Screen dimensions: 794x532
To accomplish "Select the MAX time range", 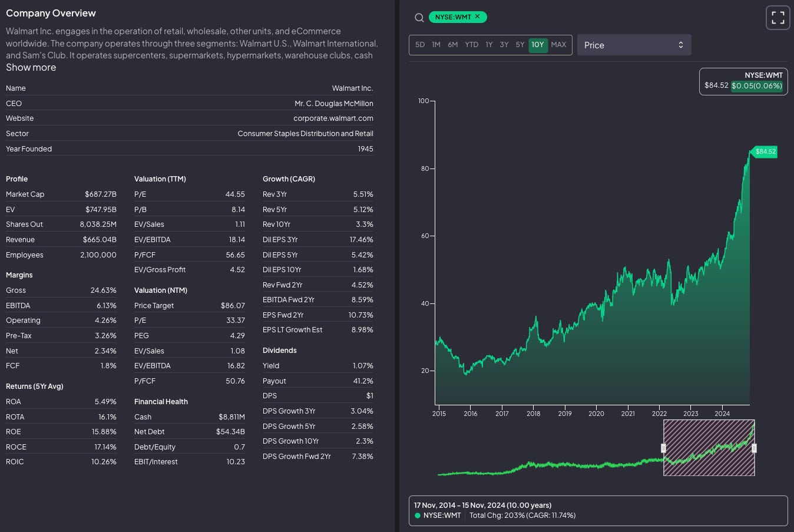I will click(558, 45).
